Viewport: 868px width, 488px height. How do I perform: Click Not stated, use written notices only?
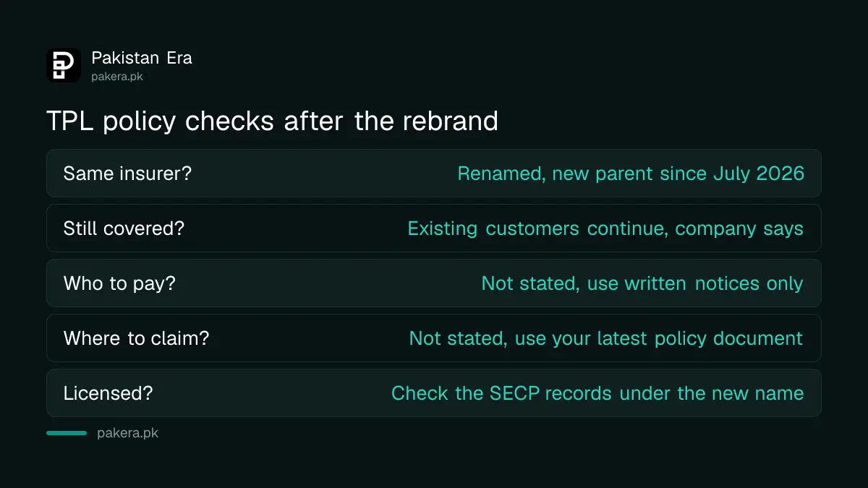(x=642, y=283)
